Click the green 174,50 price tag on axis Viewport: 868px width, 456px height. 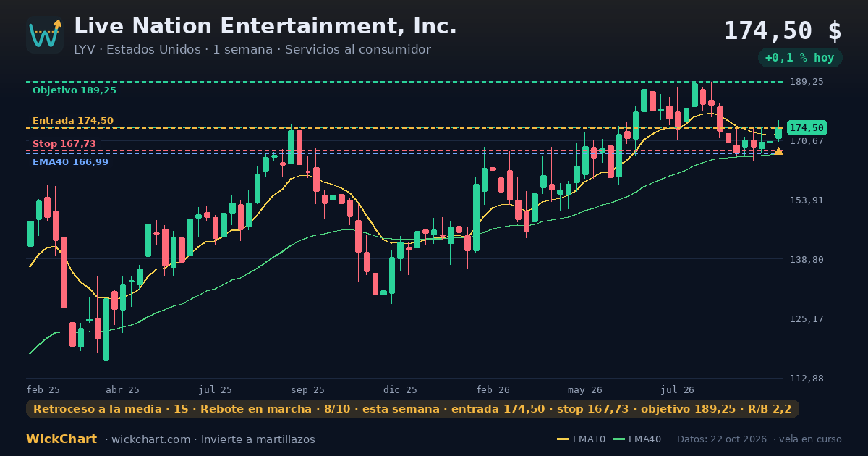click(x=807, y=128)
